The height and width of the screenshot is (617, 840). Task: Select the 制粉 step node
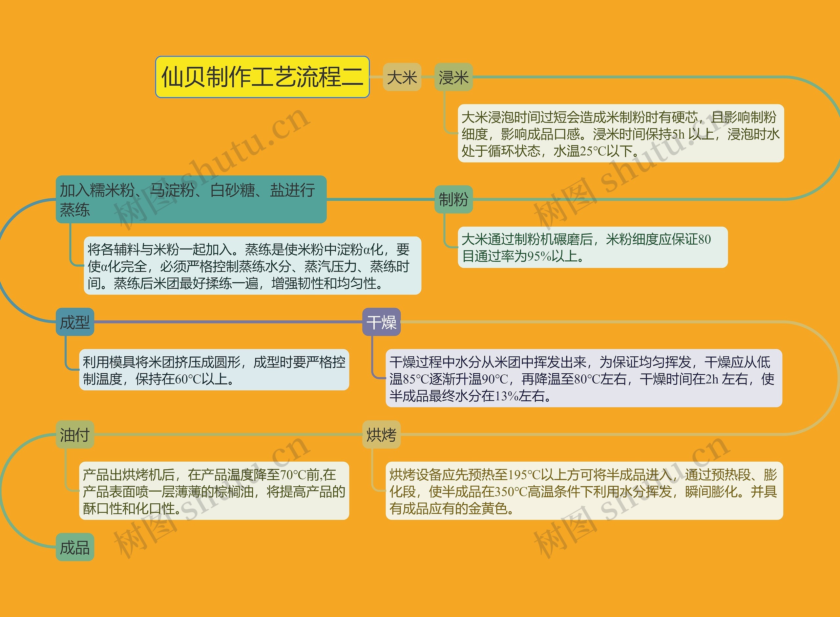(x=453, y=199)
